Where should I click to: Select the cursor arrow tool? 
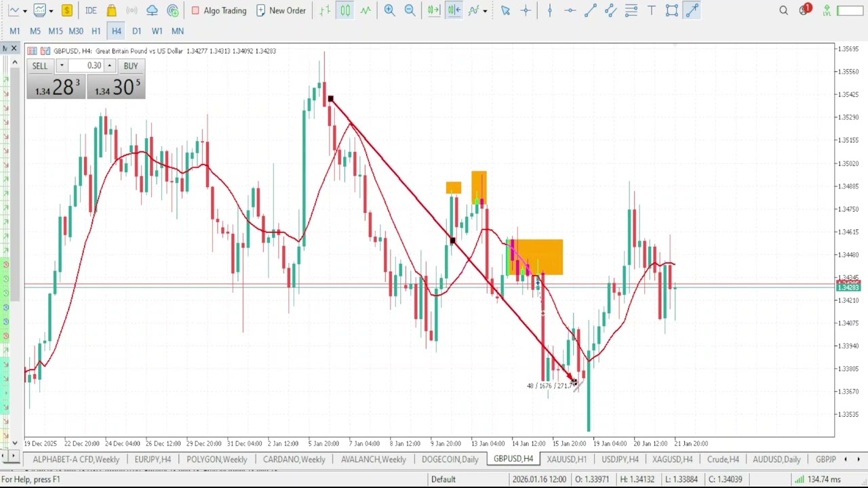click(x=505, y=10)
